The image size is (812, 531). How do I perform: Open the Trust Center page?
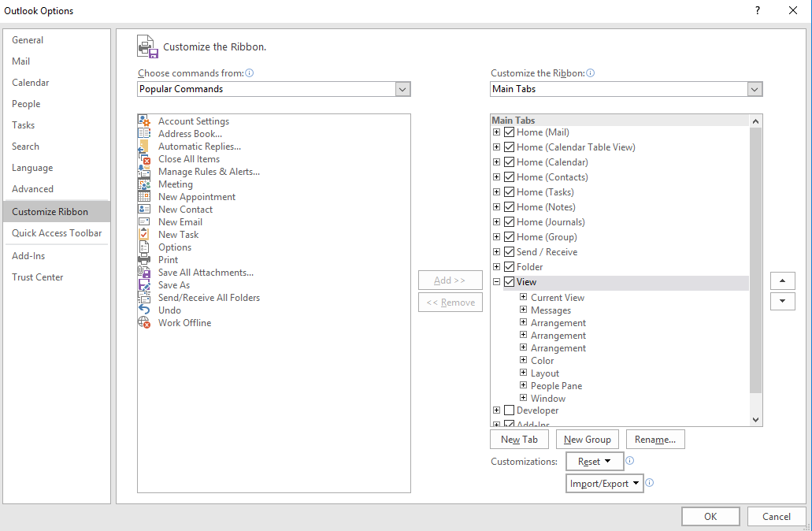(57, 277)
